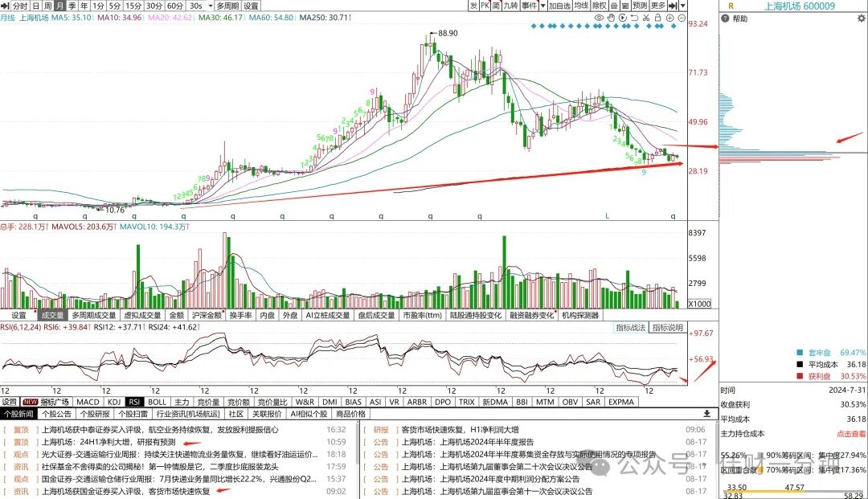Image resolution: width=868 pixels, height=499 pixels.
Task: Toggle the 均线 moving average button
Action: pyautogui.click(x=581, y=6)
